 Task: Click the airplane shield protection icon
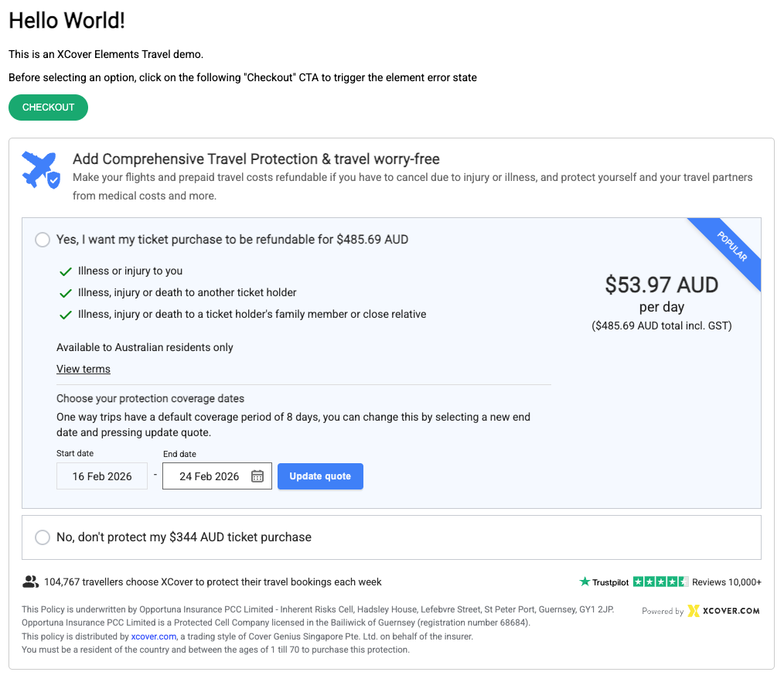point(41,170)
